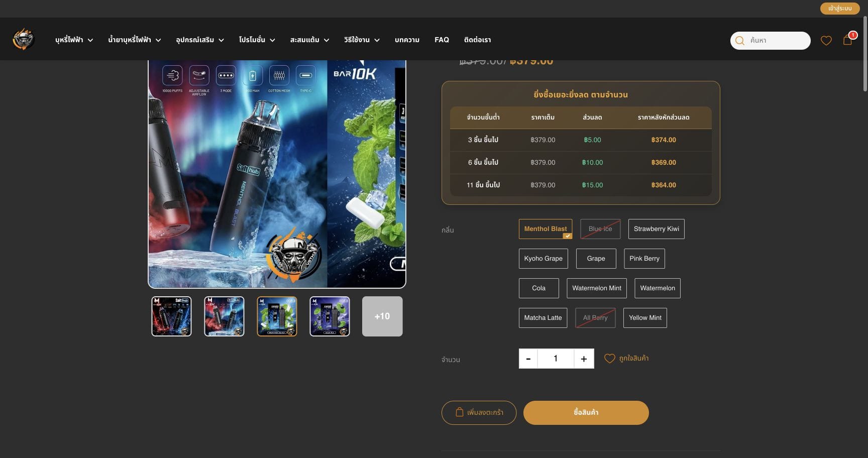The height and width of the screenshot is (458, 868).
Task: Show more images via +10 thumbnail
Action: pos(382,316)
